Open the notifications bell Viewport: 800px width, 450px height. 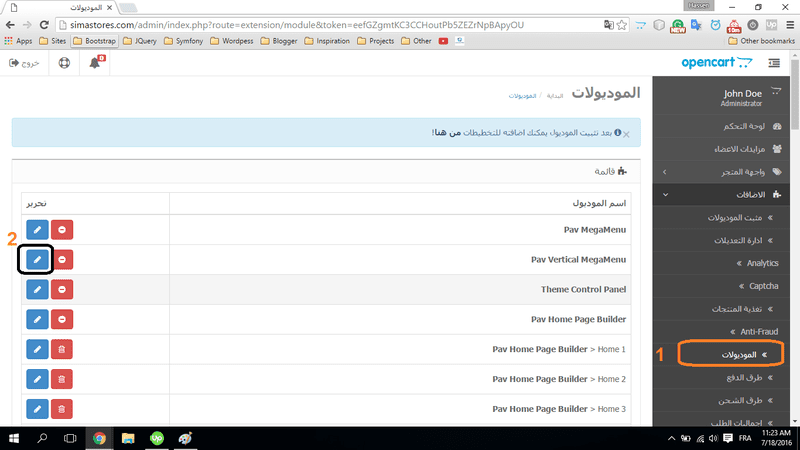[95, 63]
